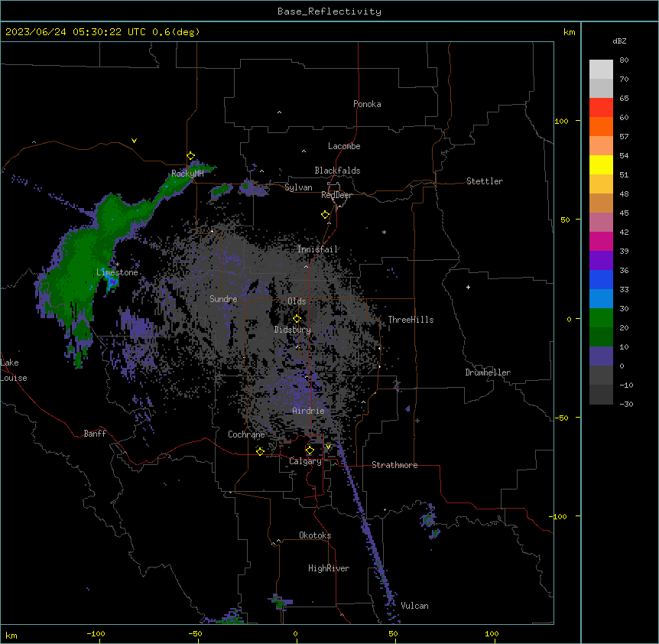This screenshot has width=659, height=644.
Task: Click the white caret marker west of Lacombe
Action: 304,151
